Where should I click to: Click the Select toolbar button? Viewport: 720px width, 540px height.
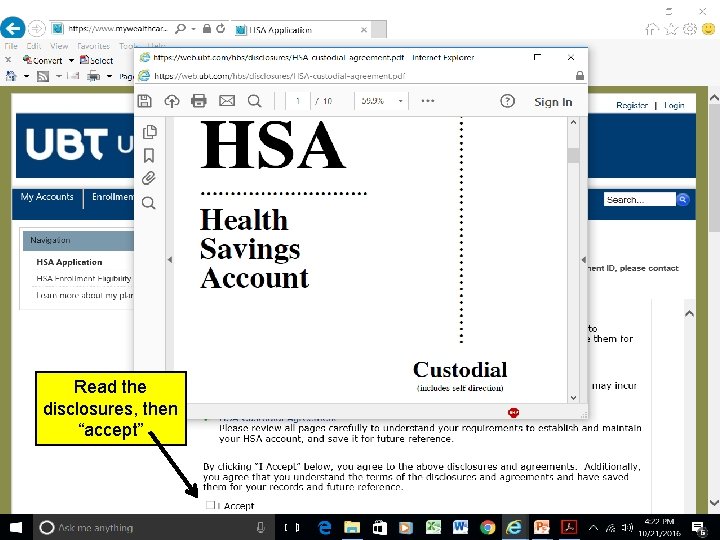tap(96, 60)
